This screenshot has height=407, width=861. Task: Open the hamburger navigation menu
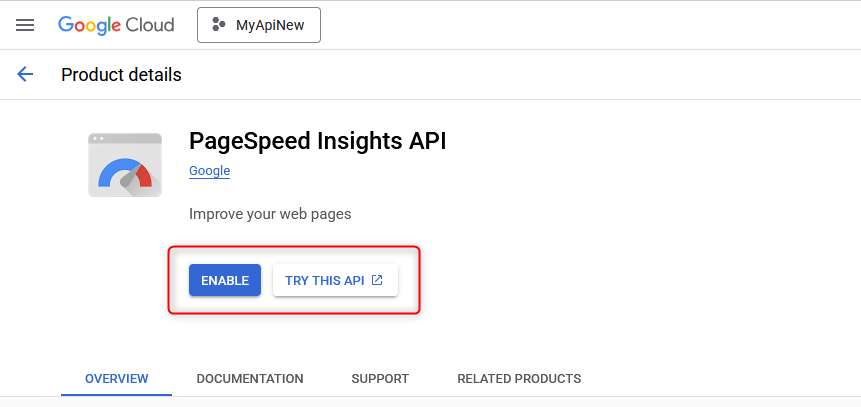(x=25, y=25)
